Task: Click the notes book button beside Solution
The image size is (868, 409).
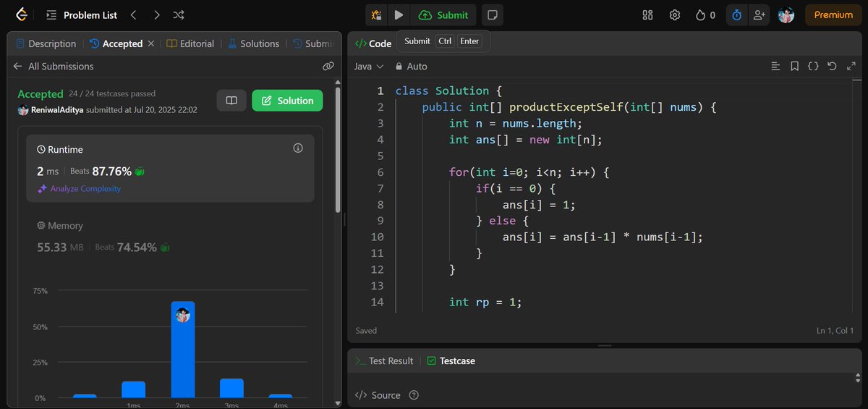Action: (231, 101)
